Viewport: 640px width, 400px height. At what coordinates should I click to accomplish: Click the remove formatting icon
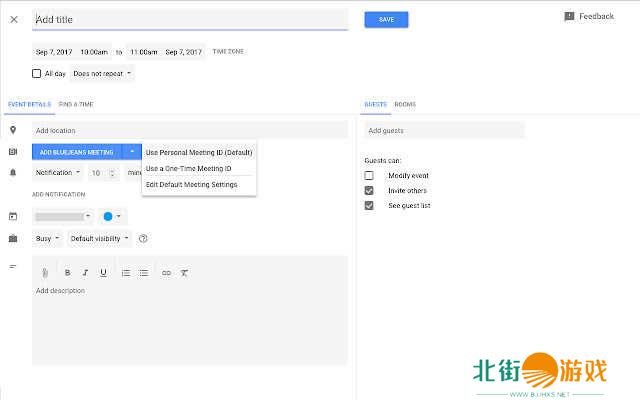(x=184, y=273)
